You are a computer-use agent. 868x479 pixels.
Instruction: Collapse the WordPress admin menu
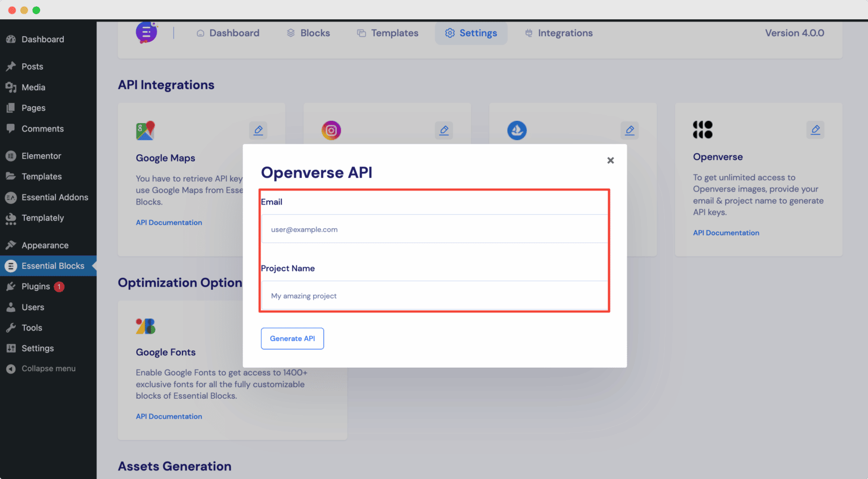click(x=48, y=368)
